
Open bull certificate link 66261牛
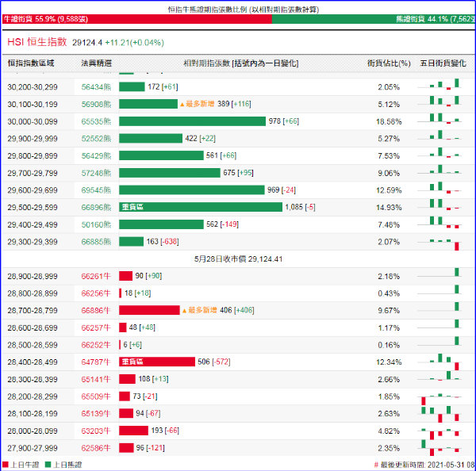[96, 276]
